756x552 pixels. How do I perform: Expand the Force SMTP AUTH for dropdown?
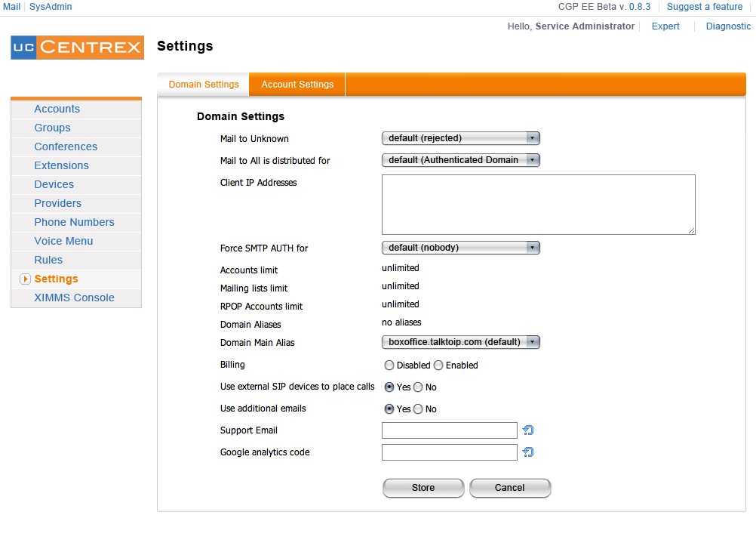click(x=461, y=248)
